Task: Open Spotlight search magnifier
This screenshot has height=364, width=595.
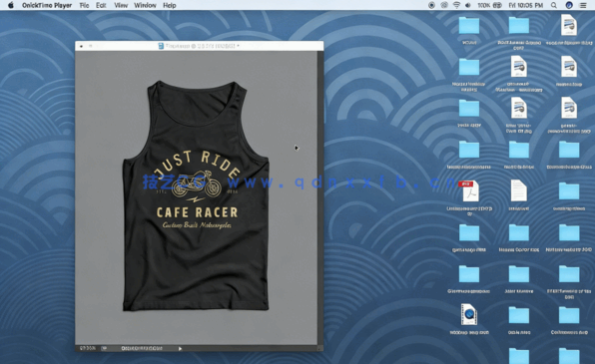Action: coord(554,5)
